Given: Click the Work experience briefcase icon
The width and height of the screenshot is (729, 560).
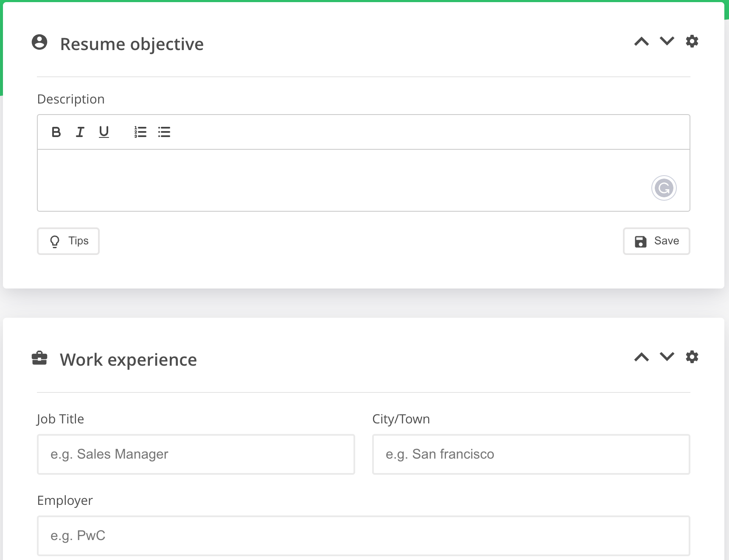Looking at the screenshot, I should point(39,358).
